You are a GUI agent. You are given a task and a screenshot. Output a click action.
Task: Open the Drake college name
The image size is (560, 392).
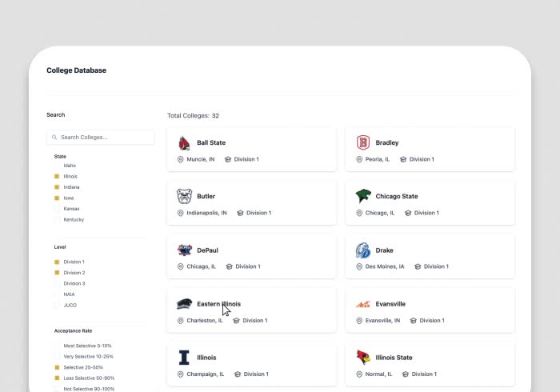tap(384, 250)
